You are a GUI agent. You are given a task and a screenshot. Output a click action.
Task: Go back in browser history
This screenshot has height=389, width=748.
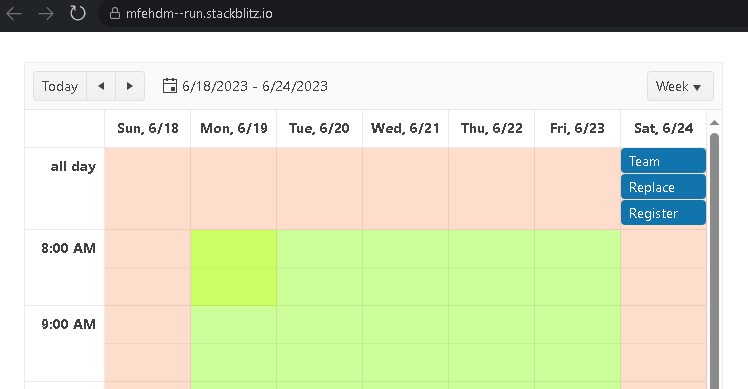tap(14, 13)
